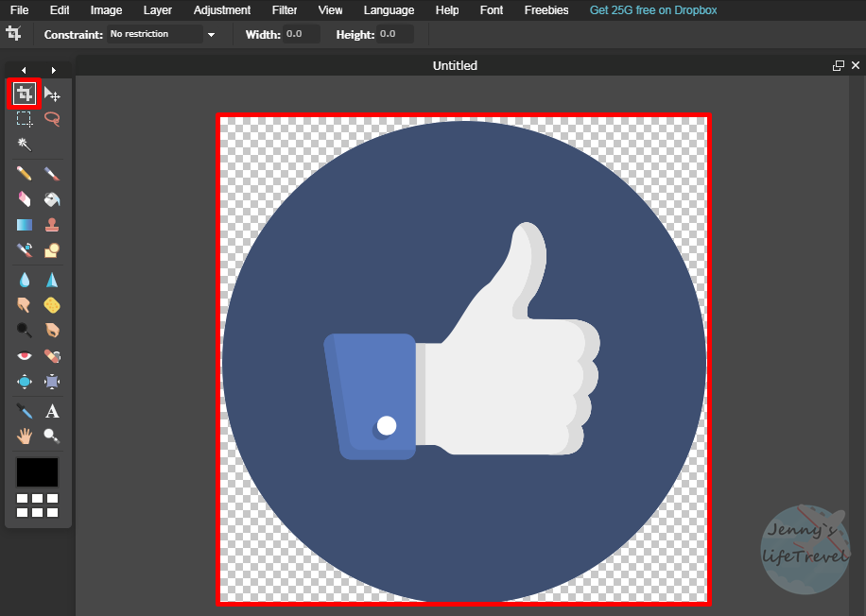This screenshot has height=616, width=866.
Task: Close the Untitled document window
Action: coord(856,65)
